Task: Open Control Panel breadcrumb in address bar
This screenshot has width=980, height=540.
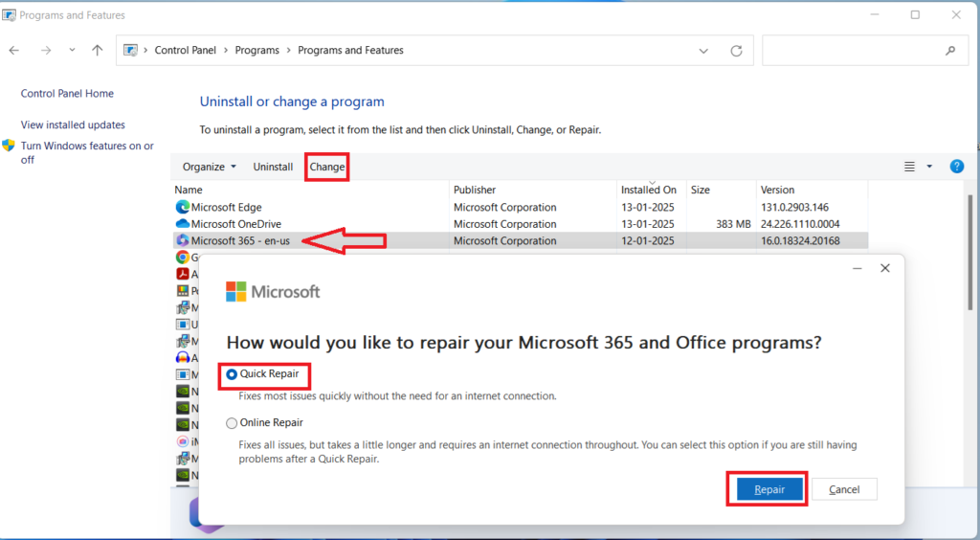Action: pyautogui.click(x=185, y=50)
